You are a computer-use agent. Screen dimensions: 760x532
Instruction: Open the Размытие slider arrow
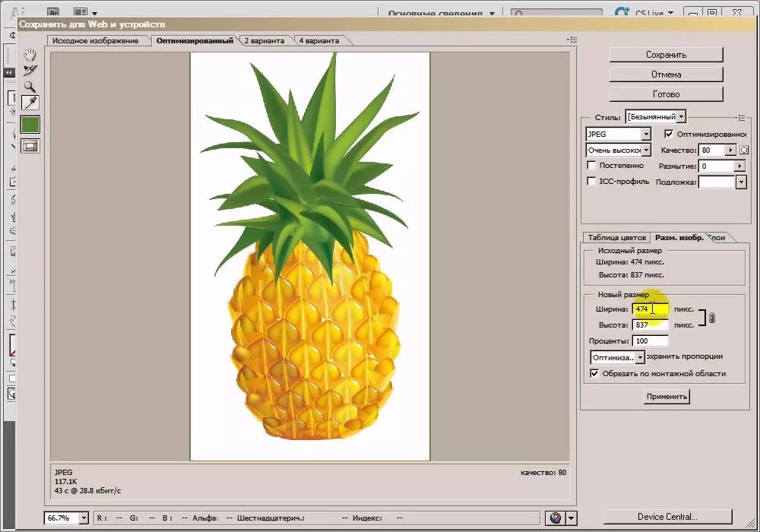click(739, 166)
